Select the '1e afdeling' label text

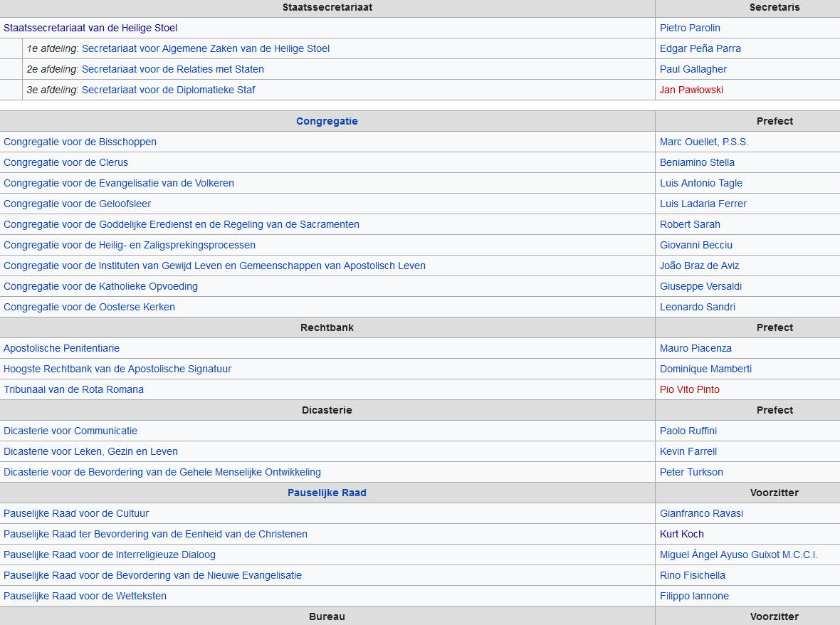tap(53, 48)
